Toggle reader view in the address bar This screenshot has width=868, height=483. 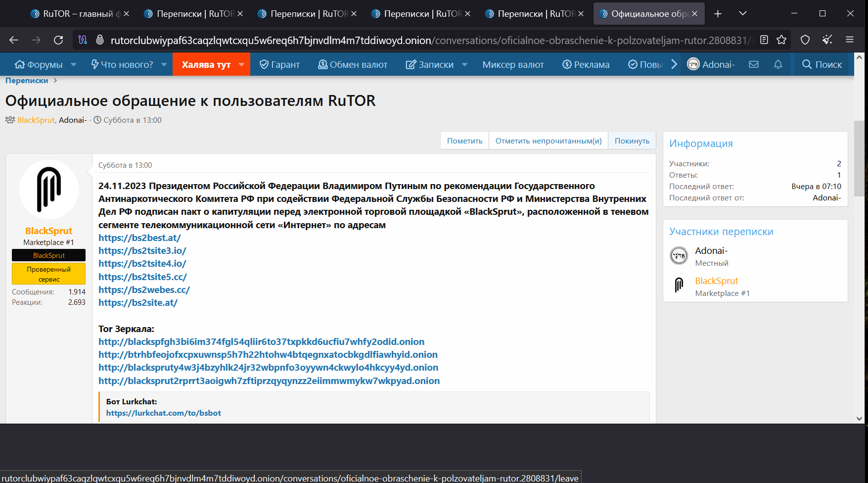764,40
